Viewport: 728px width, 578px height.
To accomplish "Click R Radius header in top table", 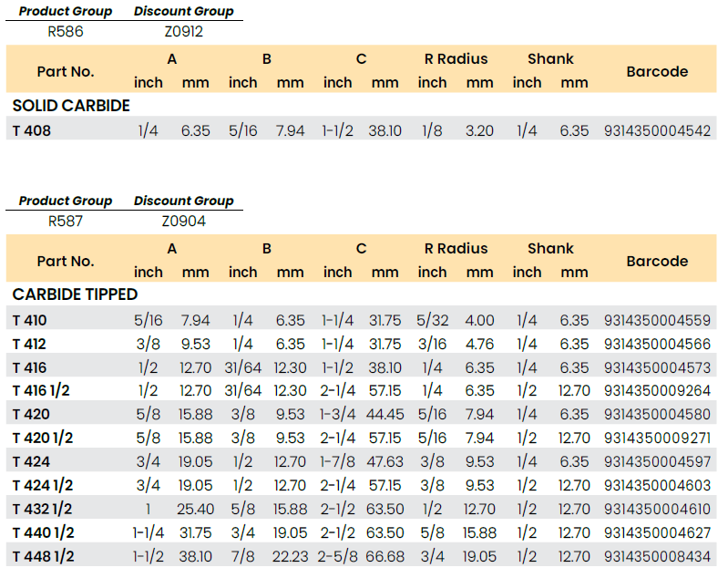I will tap(456, 59).
